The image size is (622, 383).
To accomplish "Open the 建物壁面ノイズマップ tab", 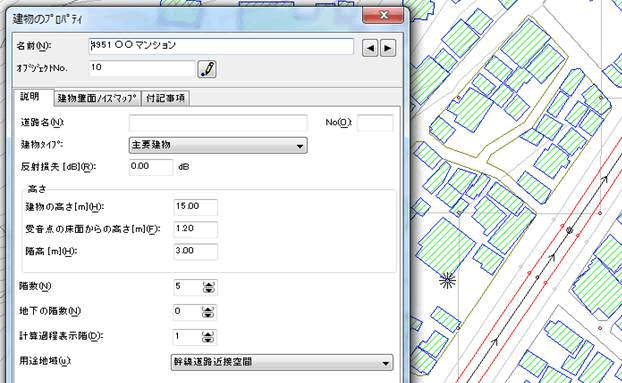I will 97,98.
